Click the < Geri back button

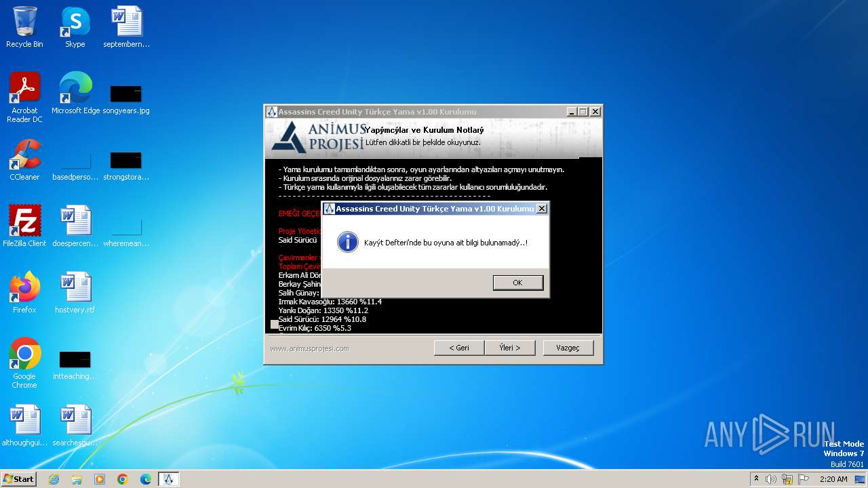click(459, 348)
